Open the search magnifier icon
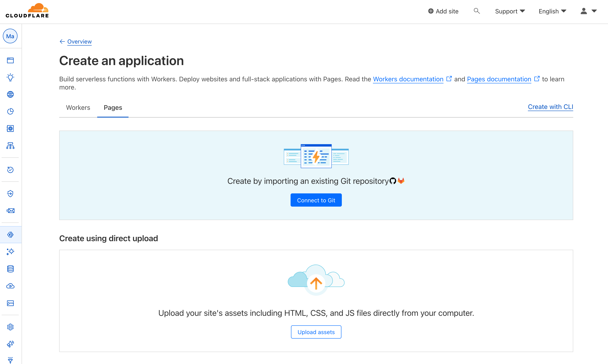Viewport: 608px width, 364px height. tap(477, 11)
